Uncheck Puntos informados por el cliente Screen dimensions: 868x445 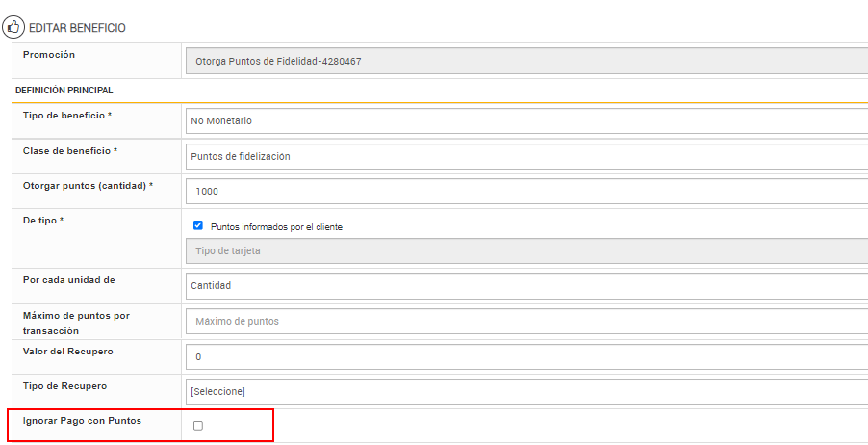[198, 226]
